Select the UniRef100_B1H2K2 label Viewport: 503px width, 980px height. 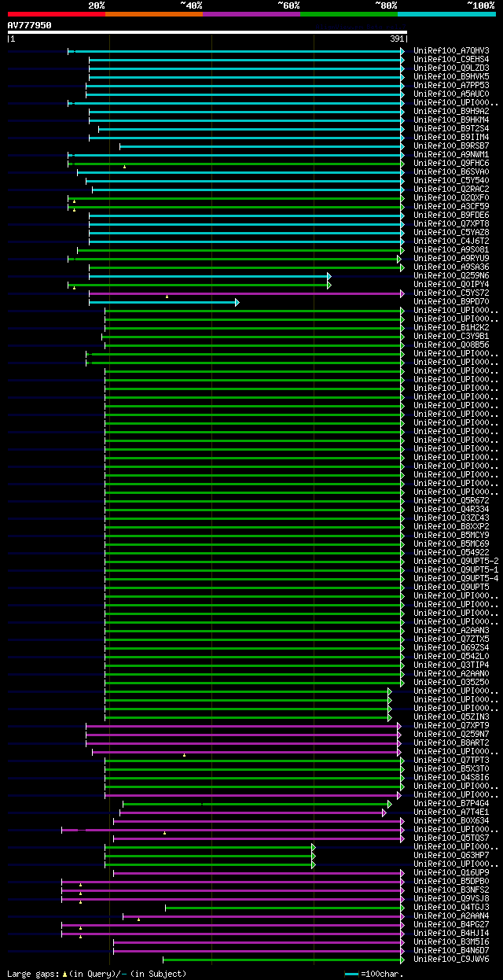pyautogui.click(x=451, y=327)
